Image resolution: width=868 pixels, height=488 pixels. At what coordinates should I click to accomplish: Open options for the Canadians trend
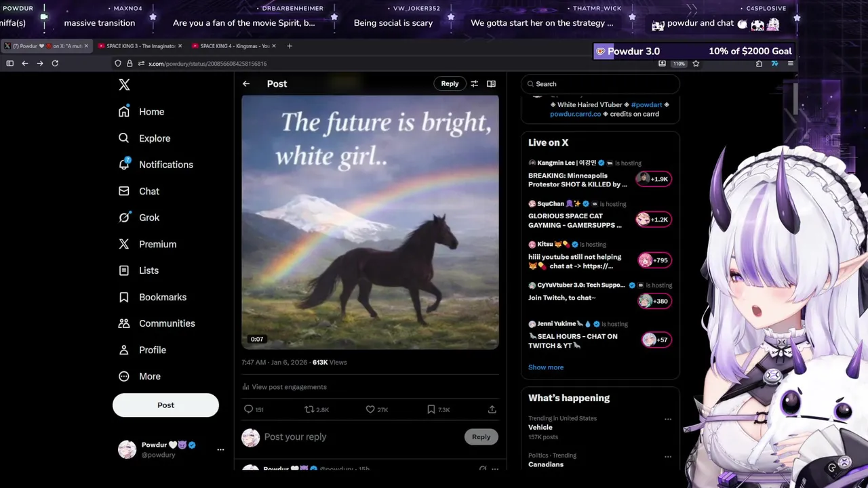668,456
